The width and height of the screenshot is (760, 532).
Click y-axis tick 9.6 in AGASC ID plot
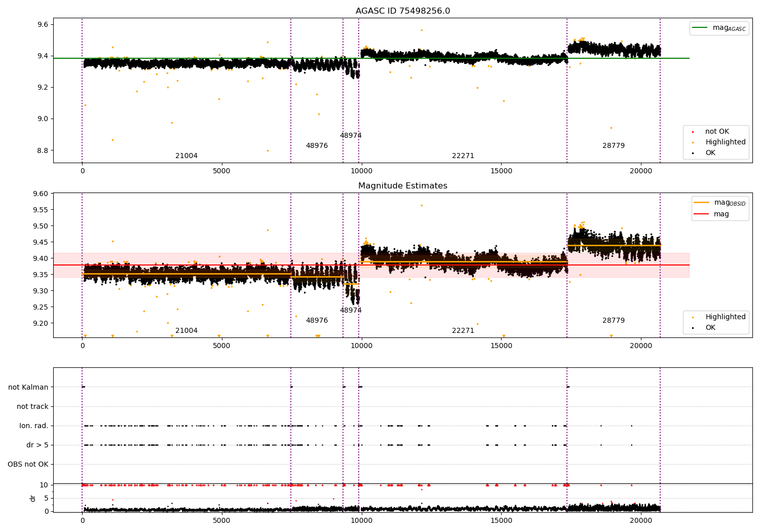43,25
